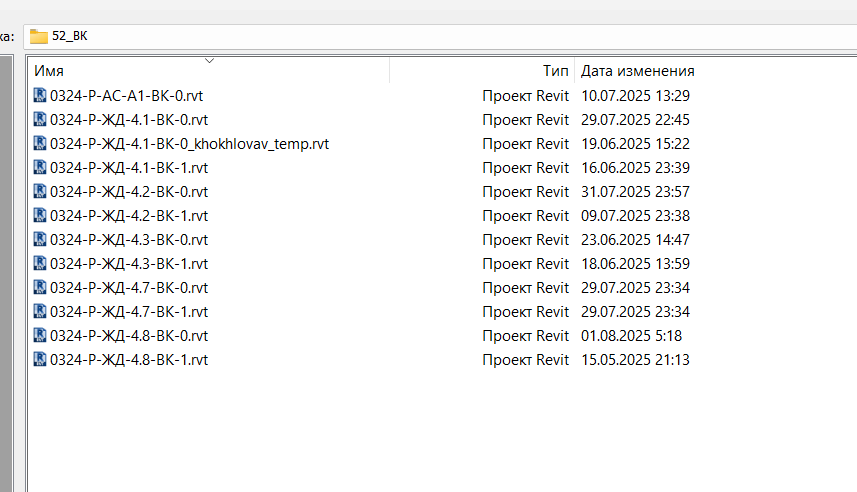Click the Проект Revit type of the first file

[x=525, y=96]
